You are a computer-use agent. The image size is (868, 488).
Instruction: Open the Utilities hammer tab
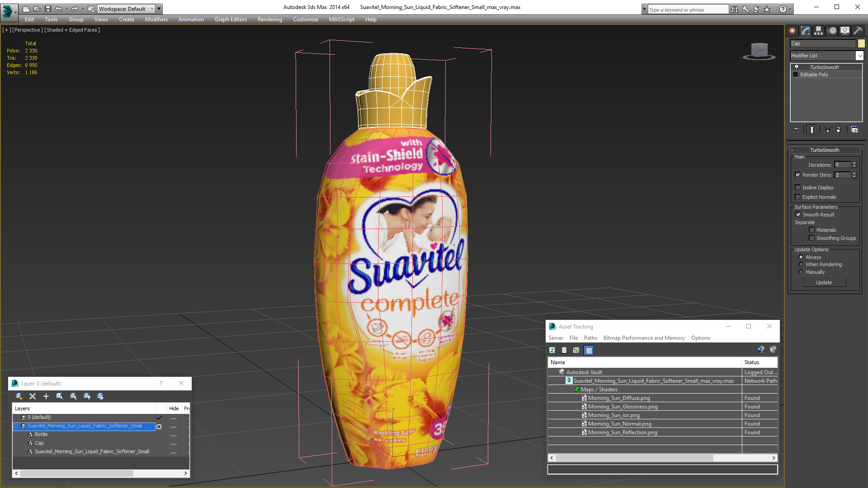pyautogui.click(x=858, y=31)
